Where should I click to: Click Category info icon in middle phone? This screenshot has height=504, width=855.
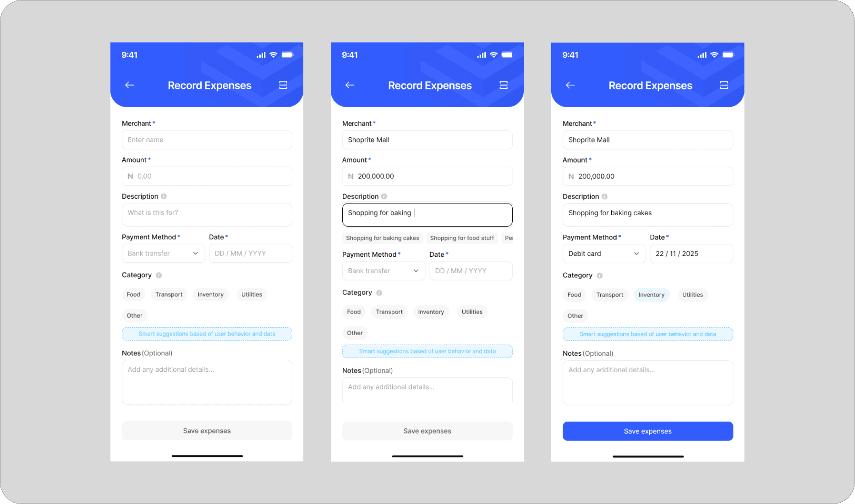click(x=379, y=293)
